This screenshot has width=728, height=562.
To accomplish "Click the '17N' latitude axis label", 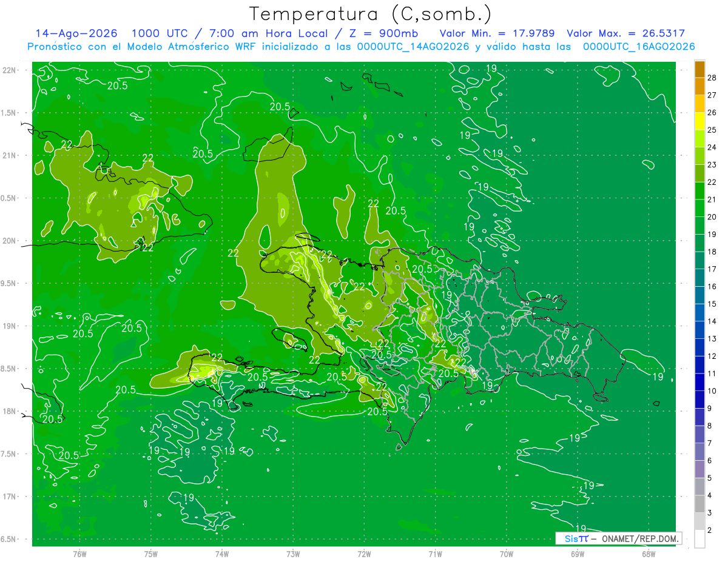I will [9, 497].
